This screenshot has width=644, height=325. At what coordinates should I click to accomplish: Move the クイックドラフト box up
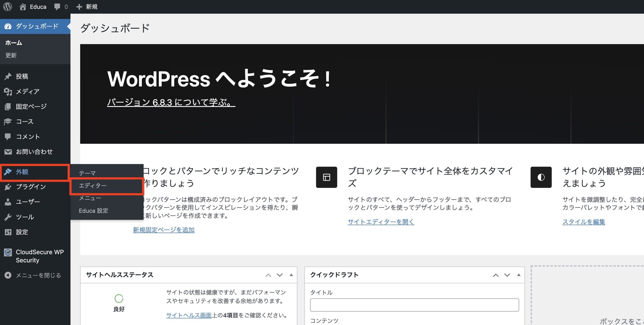click(x=496, y=275)
